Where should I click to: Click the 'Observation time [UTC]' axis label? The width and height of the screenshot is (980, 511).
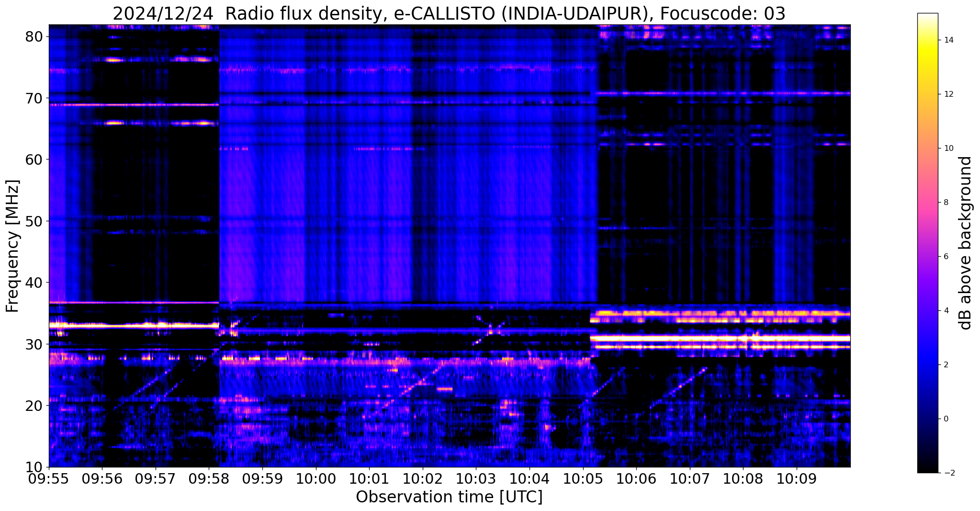(449, 497)
